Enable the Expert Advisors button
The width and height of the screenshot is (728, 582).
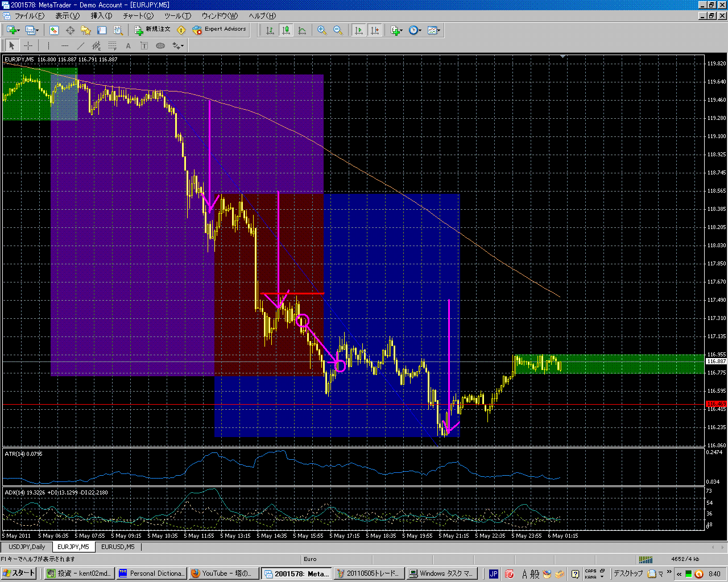pos(220,30)
